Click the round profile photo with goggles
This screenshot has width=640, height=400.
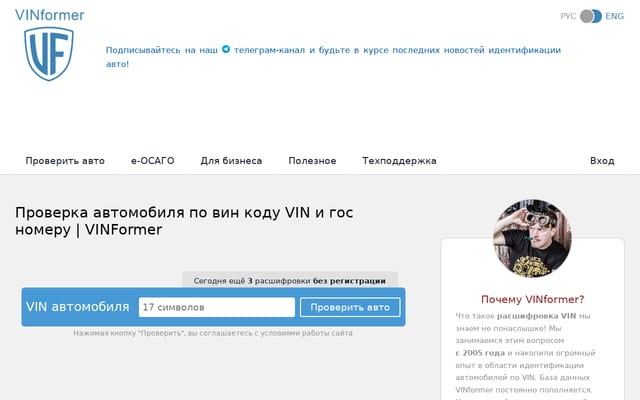[x=532, y=238]
